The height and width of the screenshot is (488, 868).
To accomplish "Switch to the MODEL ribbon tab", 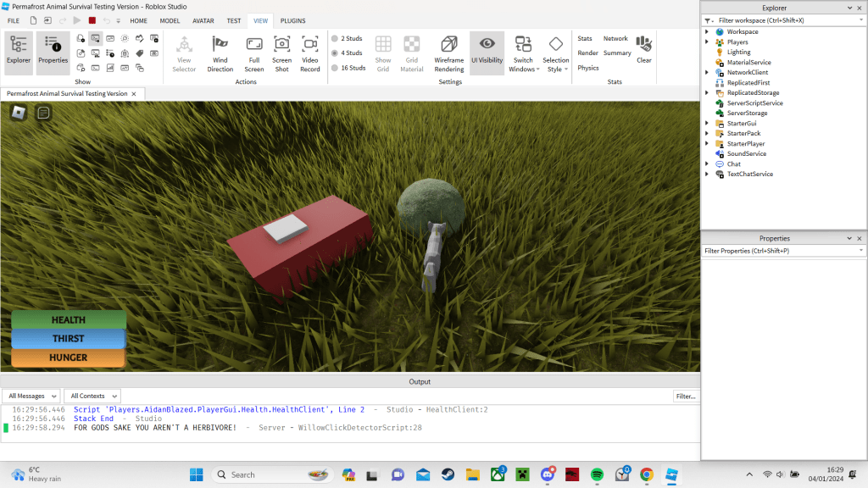I will [x=170, y=20].
